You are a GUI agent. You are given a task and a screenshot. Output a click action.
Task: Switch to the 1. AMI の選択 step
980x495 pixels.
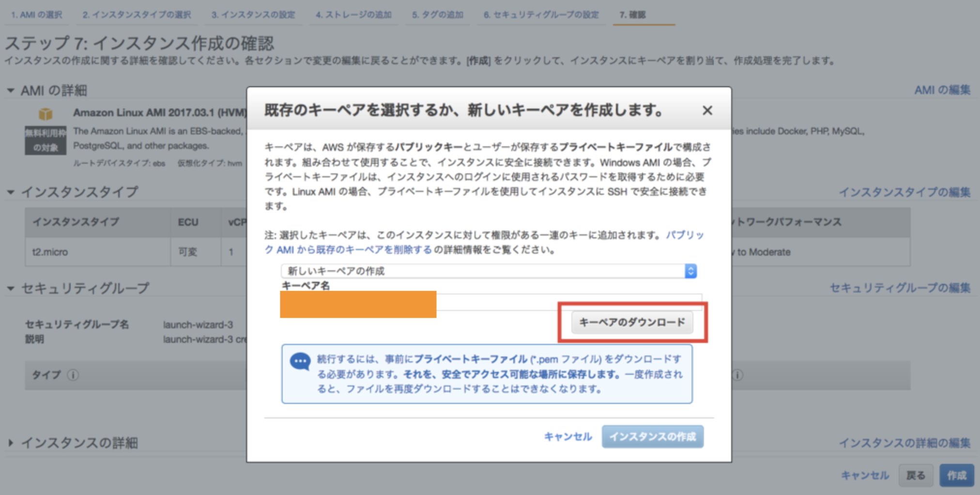click(x=36, y=15)
